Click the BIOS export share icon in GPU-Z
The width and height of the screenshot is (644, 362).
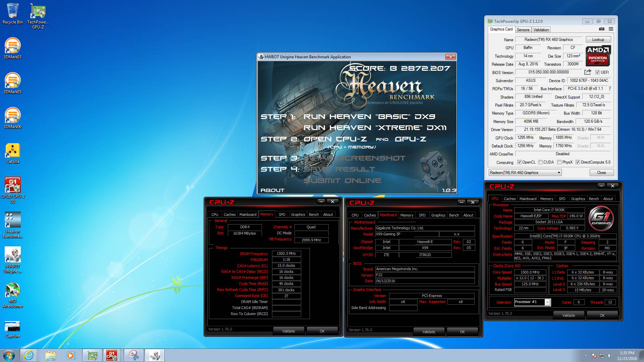(x=588, y=72)
